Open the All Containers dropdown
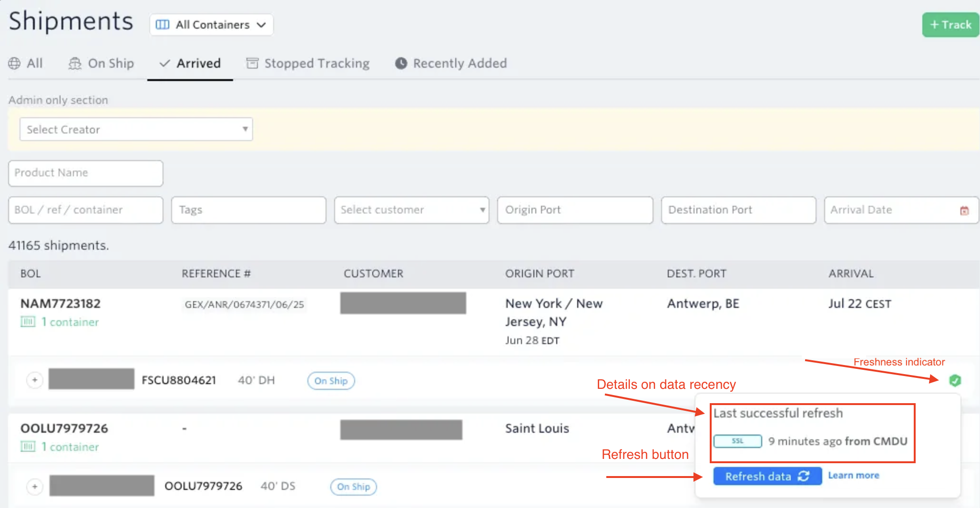 point(212,25)
